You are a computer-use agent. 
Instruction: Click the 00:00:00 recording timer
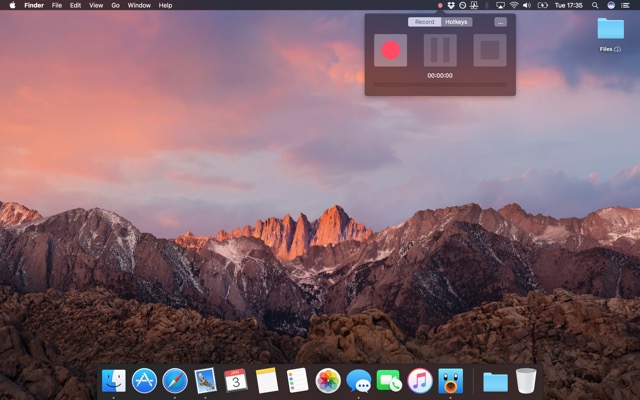[x=440, y=76]
